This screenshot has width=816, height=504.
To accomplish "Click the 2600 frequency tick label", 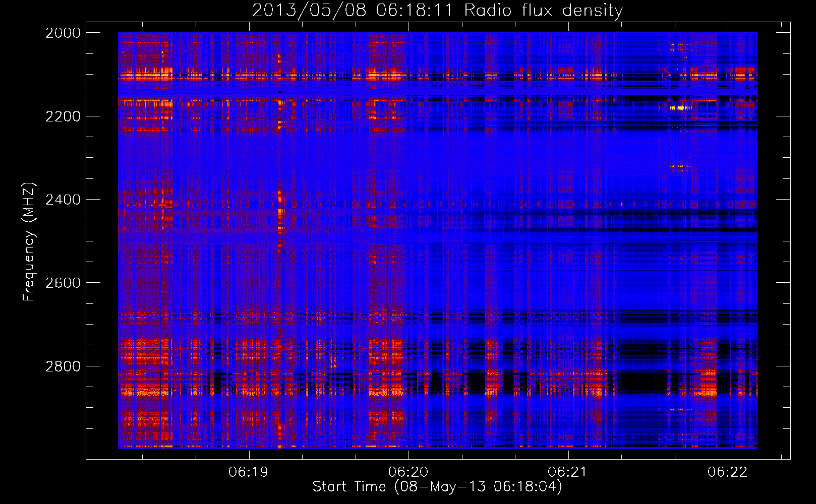I will point(63,283).
